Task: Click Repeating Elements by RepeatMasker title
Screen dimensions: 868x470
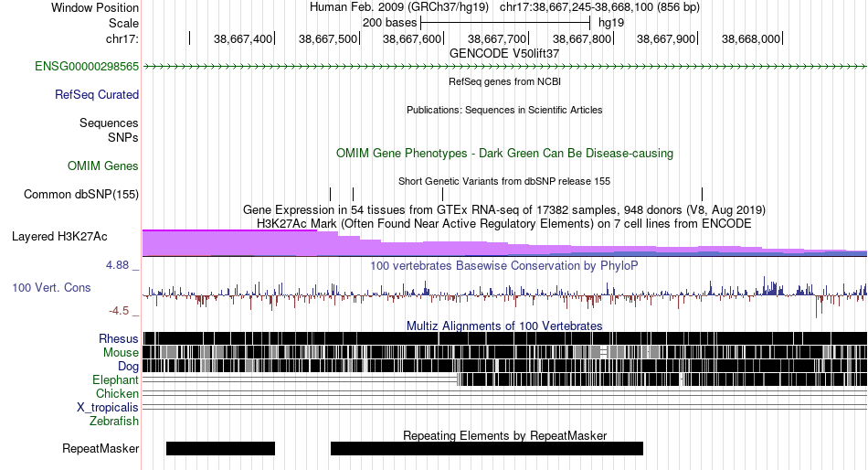Action: (505, 435)
